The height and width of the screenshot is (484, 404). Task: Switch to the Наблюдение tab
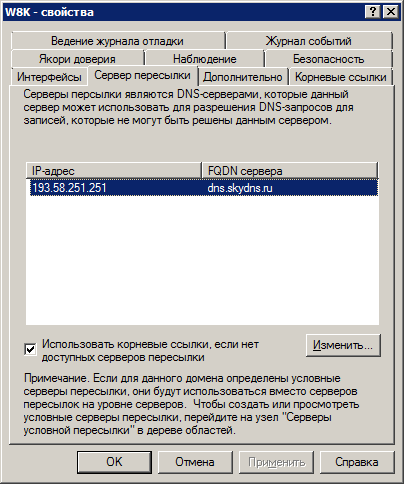(204, 59)
